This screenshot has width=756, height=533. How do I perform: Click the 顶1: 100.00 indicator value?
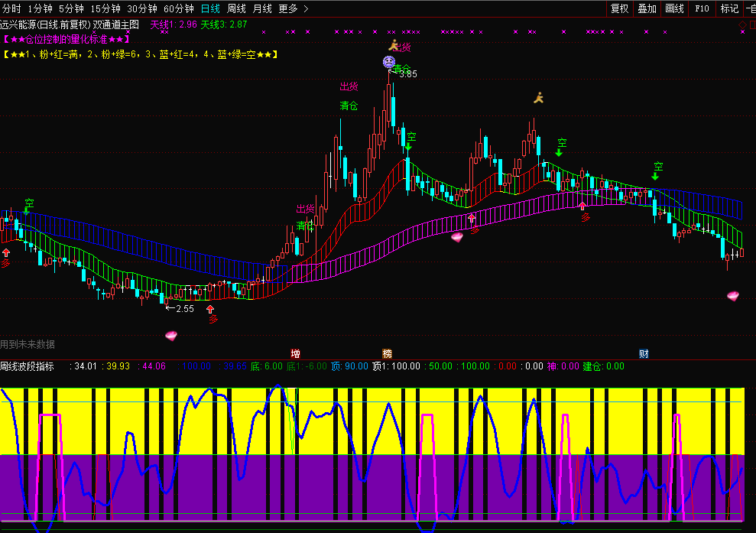pyautogui.click(x=396, y=366)
